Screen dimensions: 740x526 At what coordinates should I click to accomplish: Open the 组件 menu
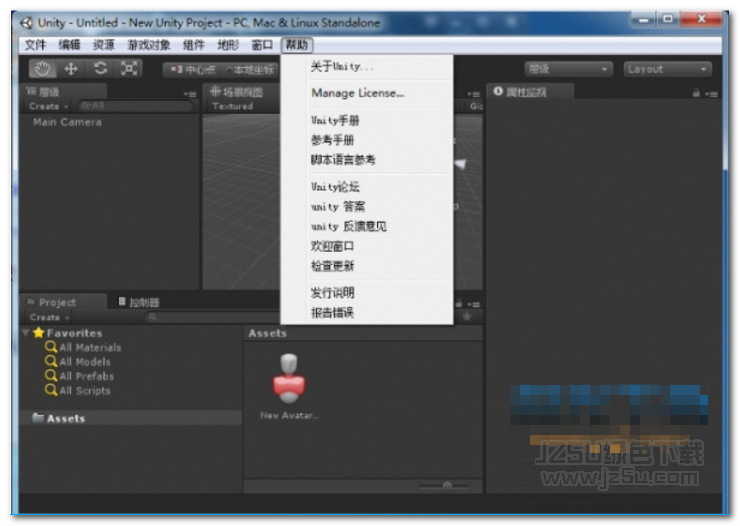[193, 45]
